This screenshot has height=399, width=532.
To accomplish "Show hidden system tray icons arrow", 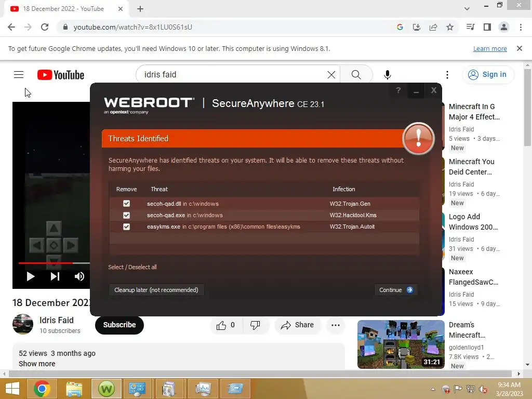I will tap(433, 389).
